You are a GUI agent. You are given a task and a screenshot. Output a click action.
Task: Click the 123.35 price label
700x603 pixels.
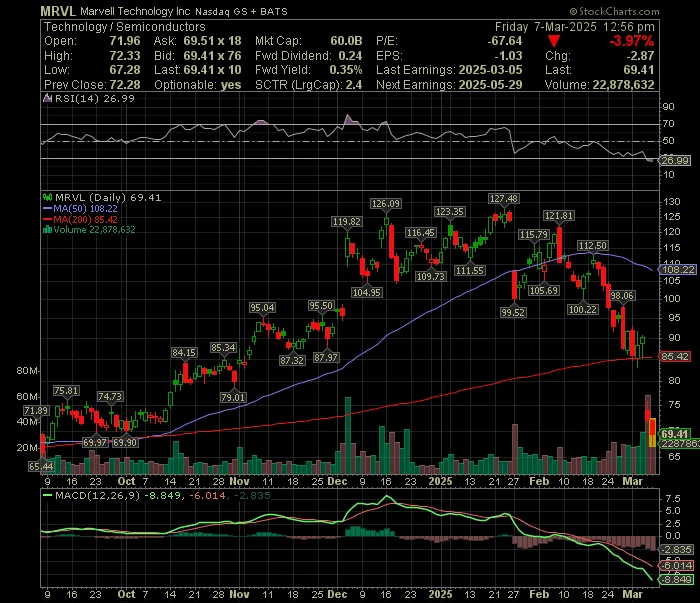point(450,211)
